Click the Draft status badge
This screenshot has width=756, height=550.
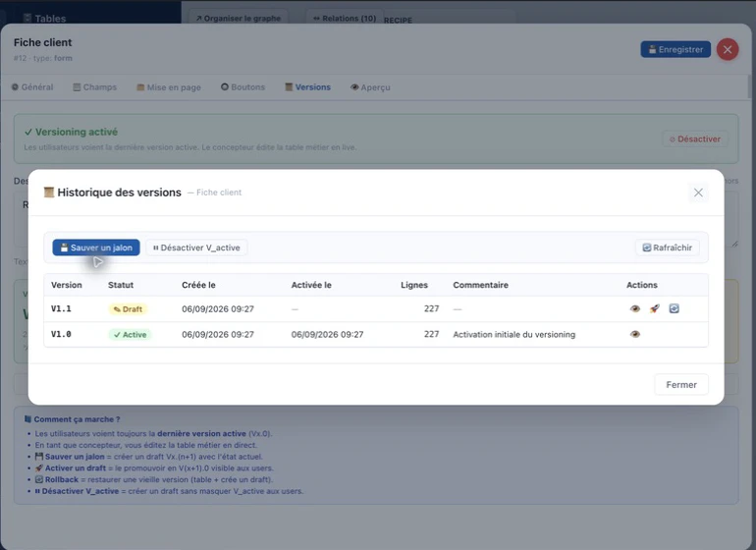pyautogui.click(x=128, y=309)
